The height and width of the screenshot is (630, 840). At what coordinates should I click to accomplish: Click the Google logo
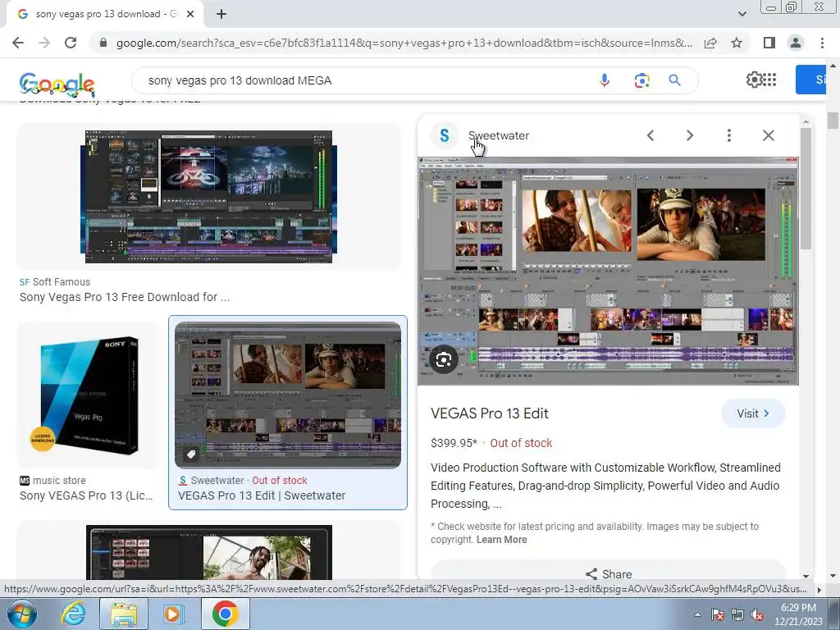click(57, 84)
